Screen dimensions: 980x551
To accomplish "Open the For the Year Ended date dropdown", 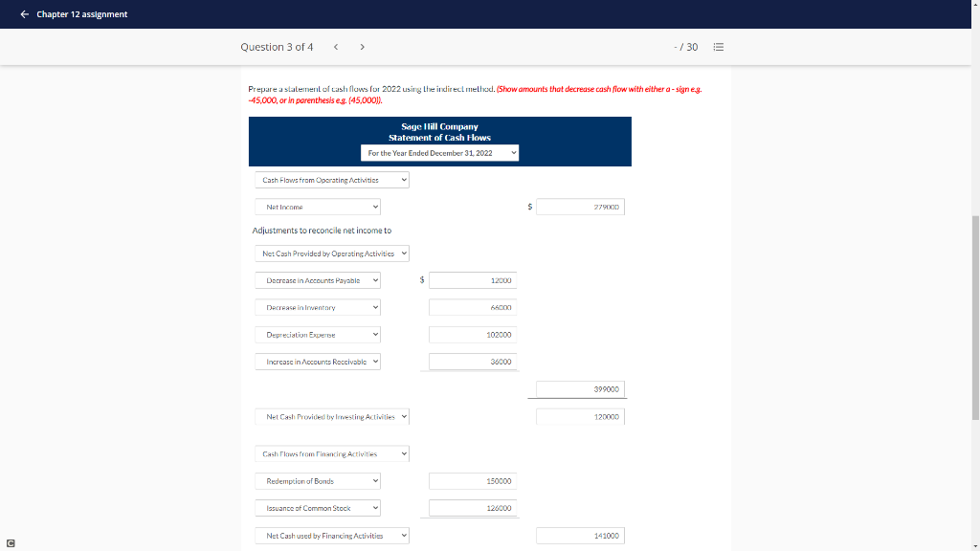I will pyautogui.click(x=440, y=152).
